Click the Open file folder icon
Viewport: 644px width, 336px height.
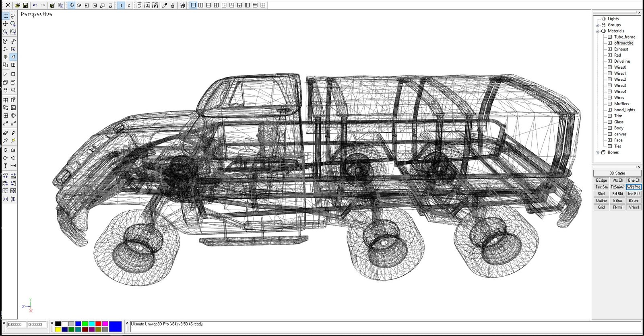(x=17, y=5)
